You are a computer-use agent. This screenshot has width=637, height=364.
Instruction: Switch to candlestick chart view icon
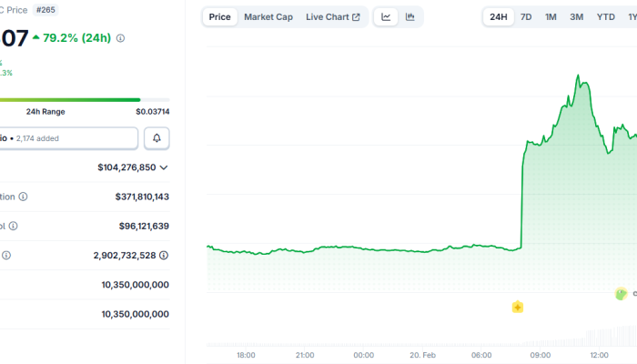click(x=410, y=17)
